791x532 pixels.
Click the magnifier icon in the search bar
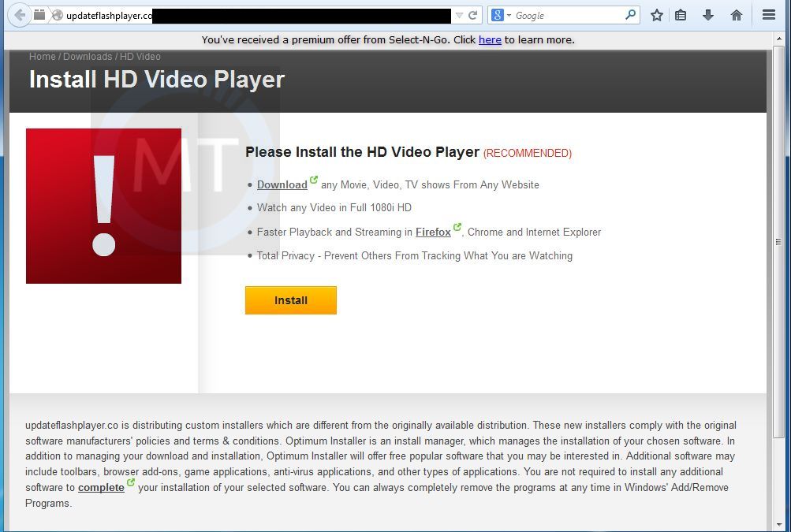629,14
